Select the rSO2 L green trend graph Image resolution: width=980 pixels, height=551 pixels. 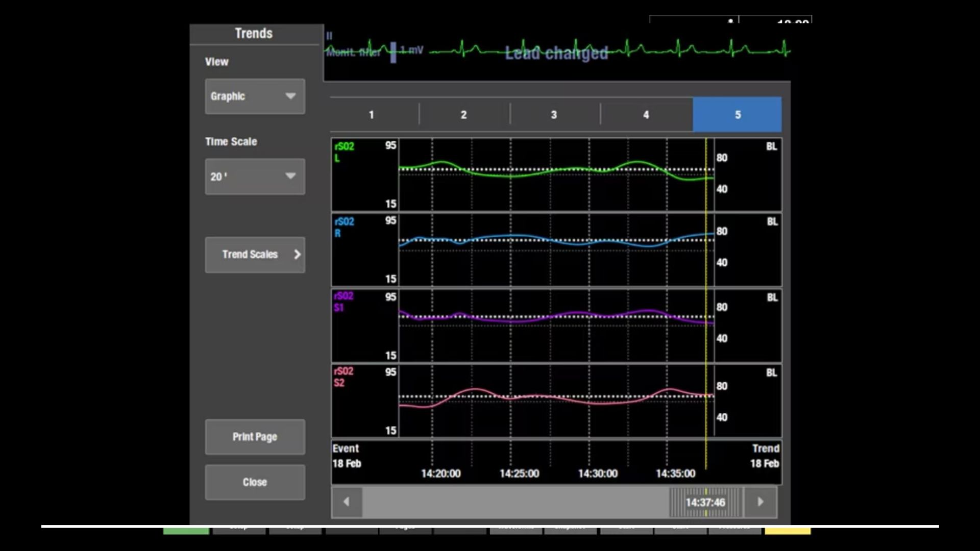coord(556,174)
